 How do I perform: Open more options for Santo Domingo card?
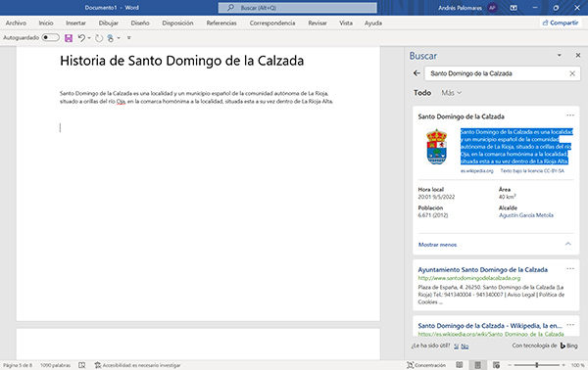pos(570,116)
